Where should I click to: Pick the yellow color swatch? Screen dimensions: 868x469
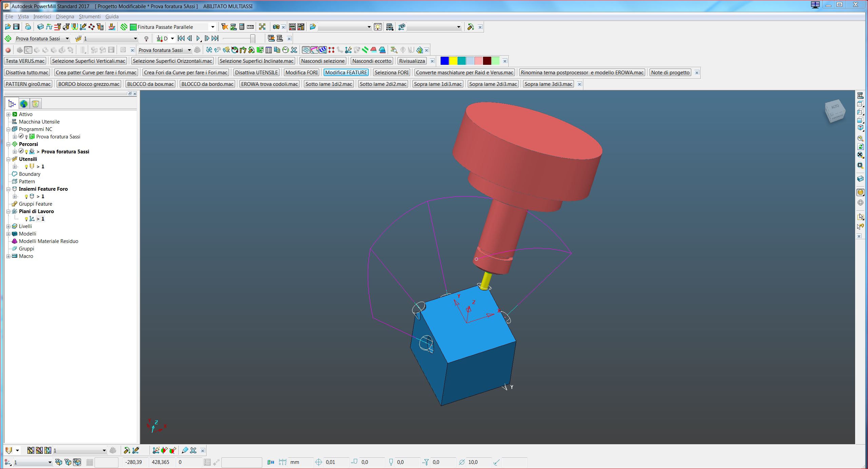click(452, 61)
